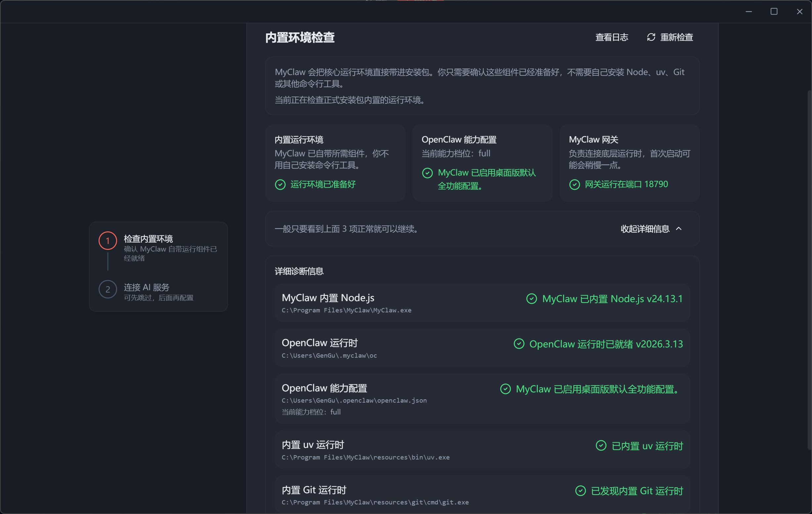Screen dimensions: 812x514
Task: Click the refresh icon beside 重新检查
Action: (x=651, y=37)
